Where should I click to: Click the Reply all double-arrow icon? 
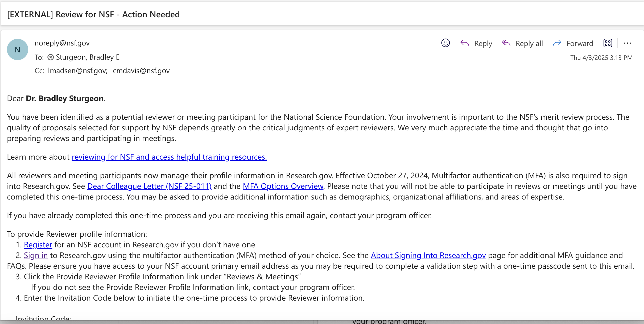coord(506,43)
